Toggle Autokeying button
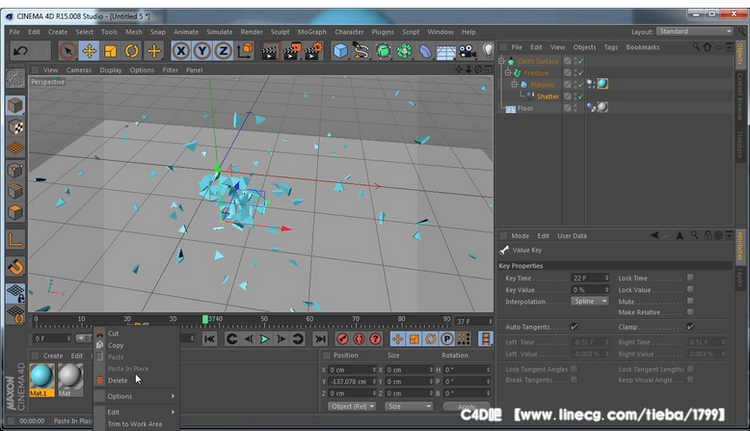Screen dimensions: 750x431 click(359, 339)
